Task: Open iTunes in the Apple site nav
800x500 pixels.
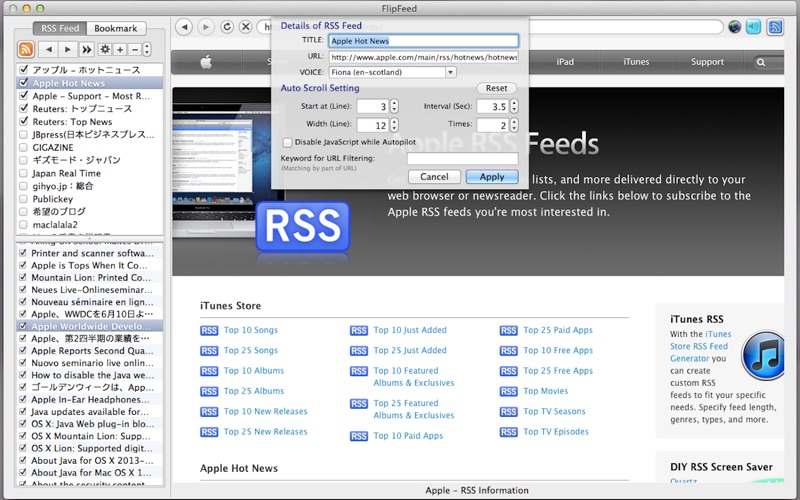Action: point(636,62)
